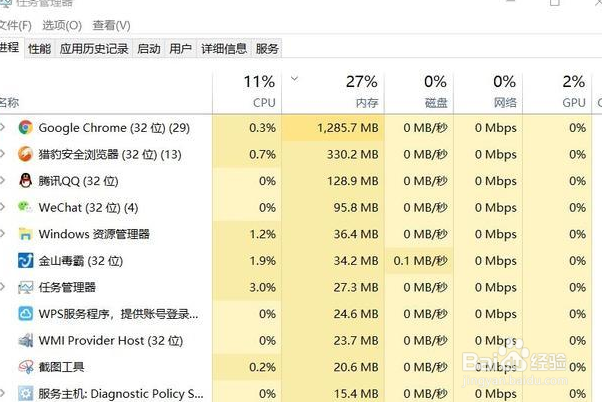Select the 金山毒霸 (32 位) row name
The width and height of the screenshot is (602, 402).
[x=81, y=261]
